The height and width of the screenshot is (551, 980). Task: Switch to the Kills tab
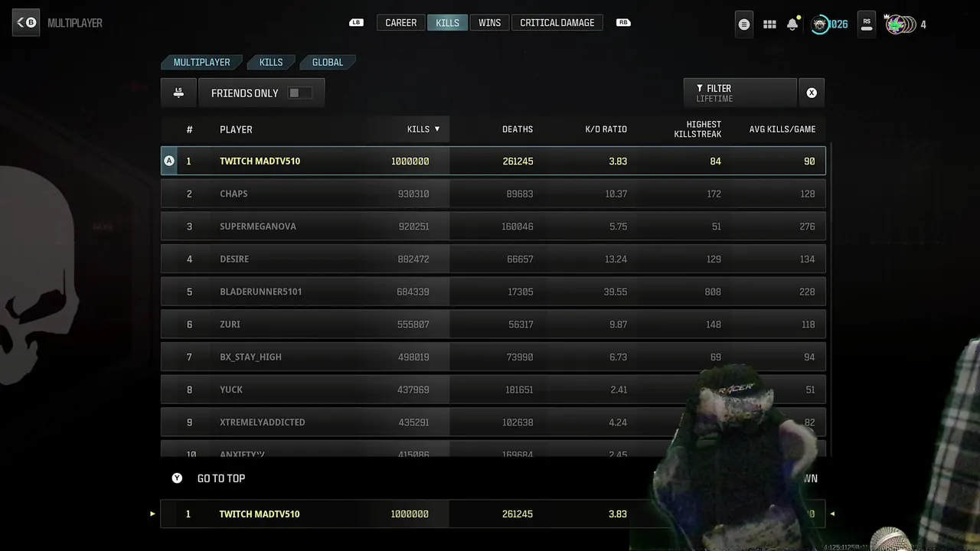[x=447, y=23]
